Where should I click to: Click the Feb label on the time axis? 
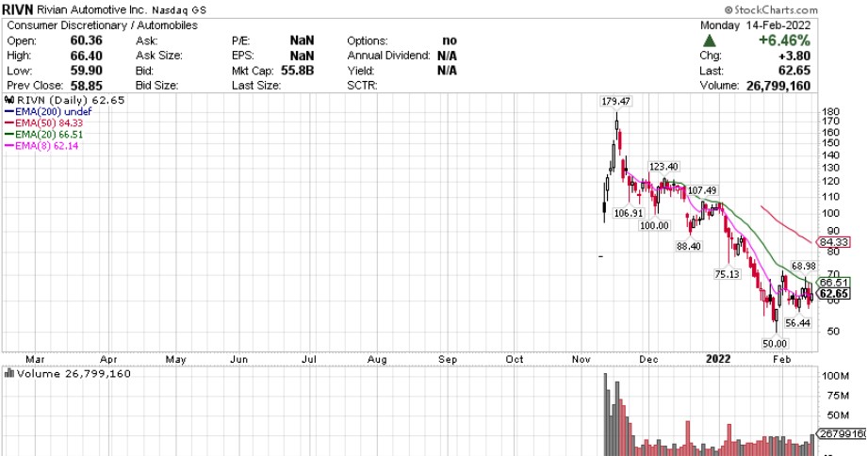click(781, 359)
